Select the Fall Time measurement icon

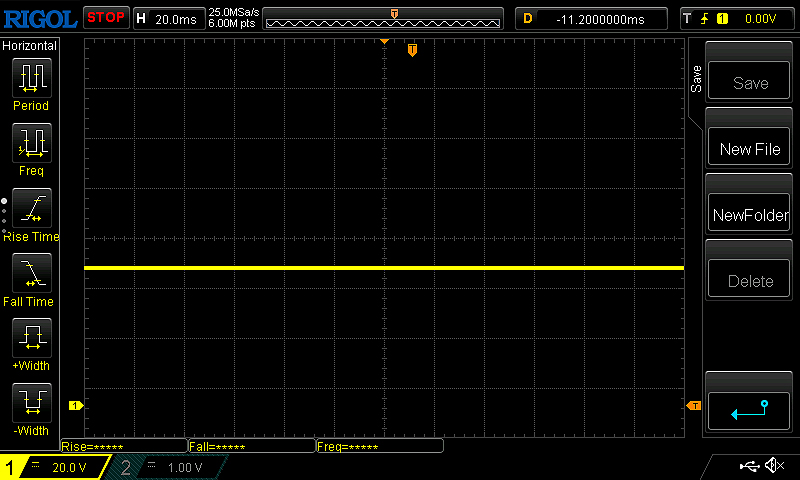[32, 273]
